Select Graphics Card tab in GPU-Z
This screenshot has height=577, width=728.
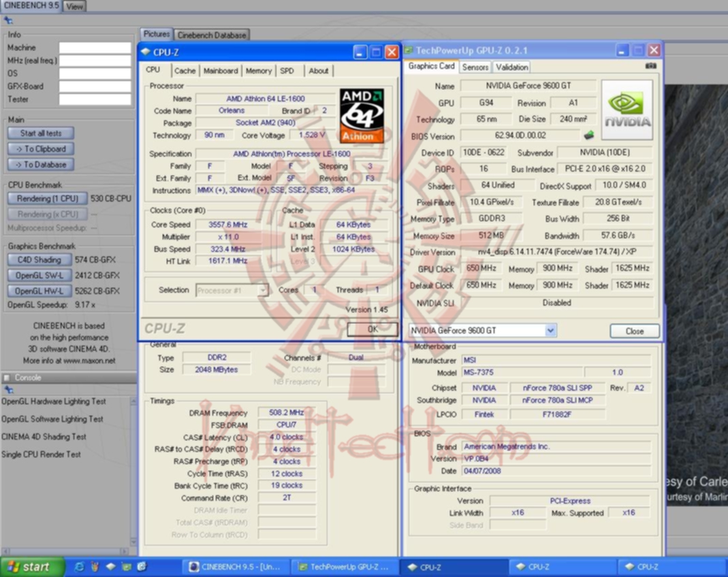point(431,66)
